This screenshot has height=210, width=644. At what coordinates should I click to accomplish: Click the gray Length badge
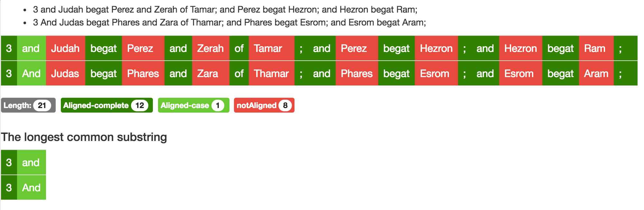tap(28, 105)
